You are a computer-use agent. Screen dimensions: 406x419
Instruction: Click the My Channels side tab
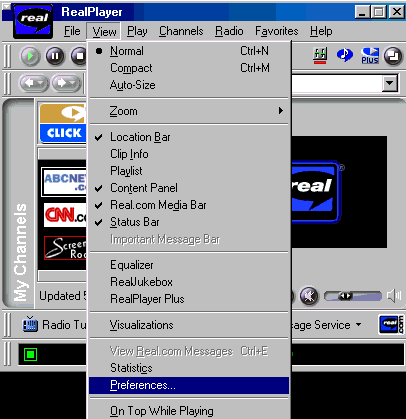tap(19, 252)
